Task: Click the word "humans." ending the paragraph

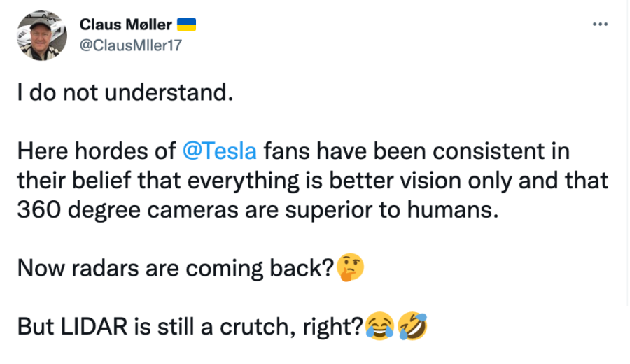Action: [453, 210]
